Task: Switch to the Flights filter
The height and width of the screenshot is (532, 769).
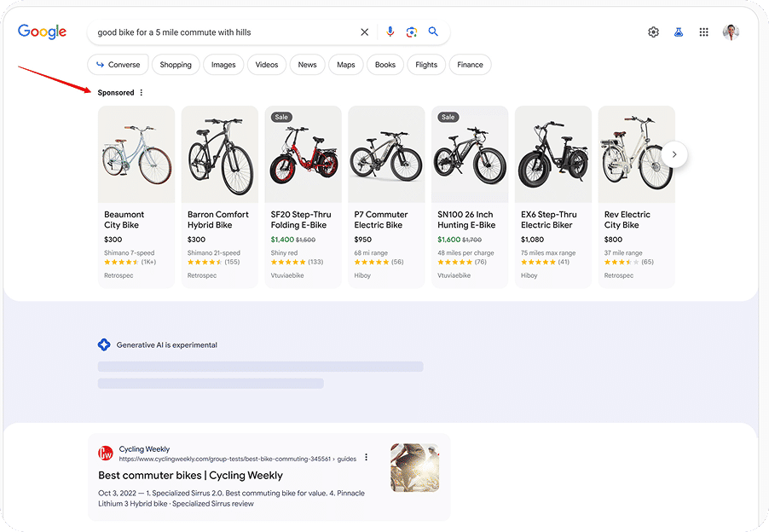Action: [x=426, y=65]
